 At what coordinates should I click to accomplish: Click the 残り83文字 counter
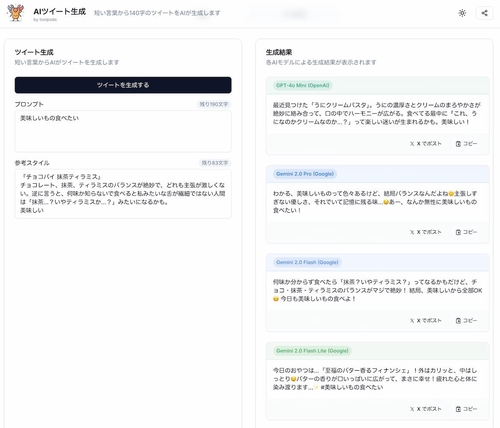point(215,163)
